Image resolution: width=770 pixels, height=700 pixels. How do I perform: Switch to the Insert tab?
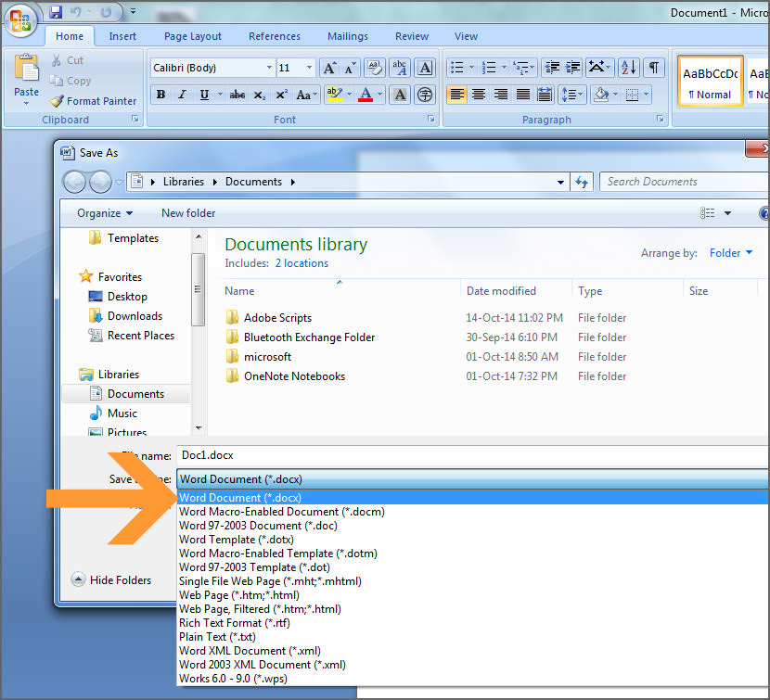(x=122, y=36)
